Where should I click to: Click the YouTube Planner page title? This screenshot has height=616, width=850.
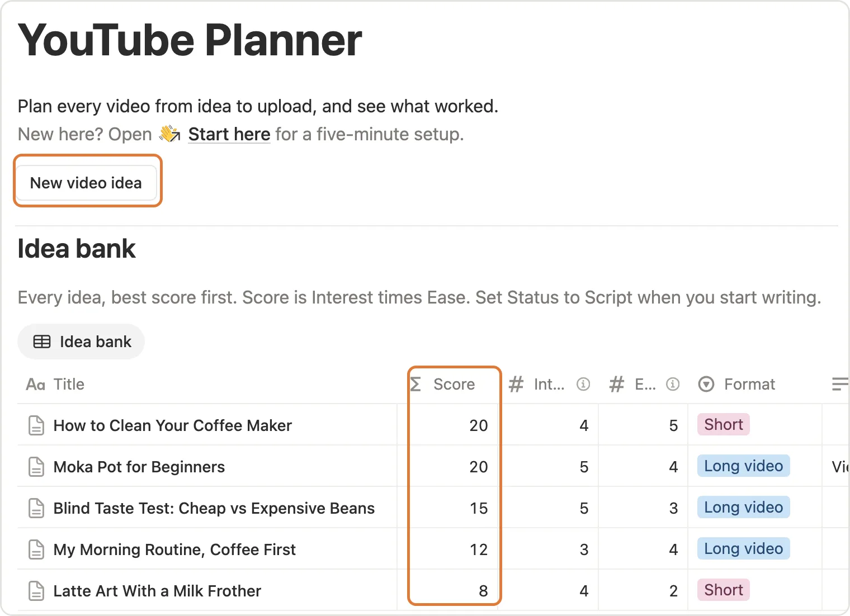tap(190, 40)
